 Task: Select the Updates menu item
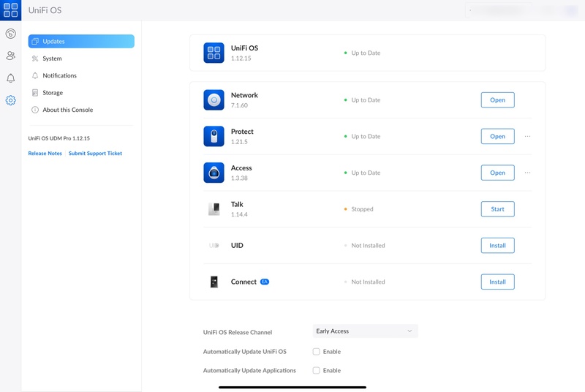[81, 42]
